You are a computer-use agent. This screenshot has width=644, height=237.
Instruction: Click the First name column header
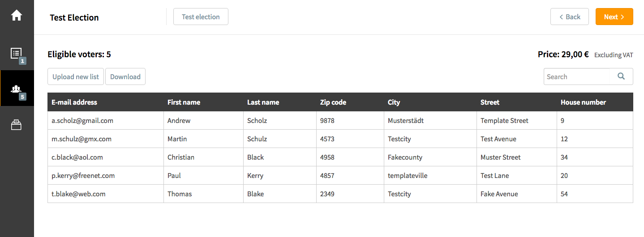pyautogui.click(x=184, y=102)
